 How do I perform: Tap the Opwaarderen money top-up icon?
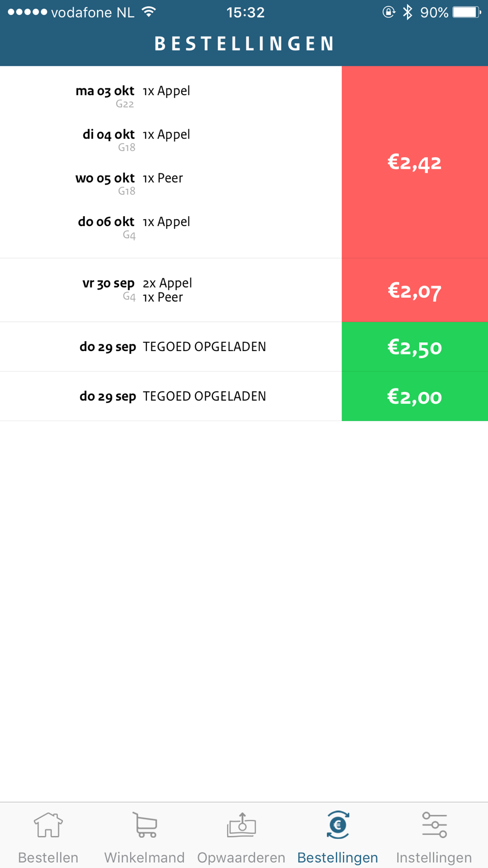coord(241,825)
